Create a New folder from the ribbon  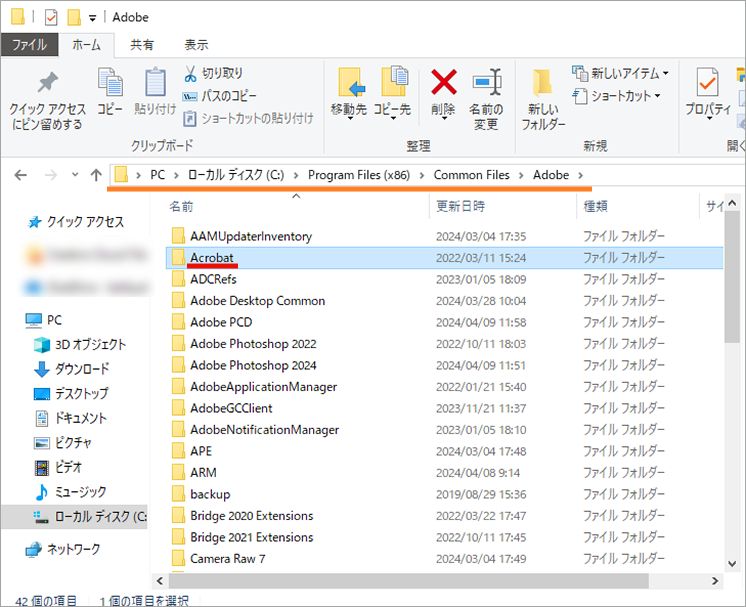(543, 100)
